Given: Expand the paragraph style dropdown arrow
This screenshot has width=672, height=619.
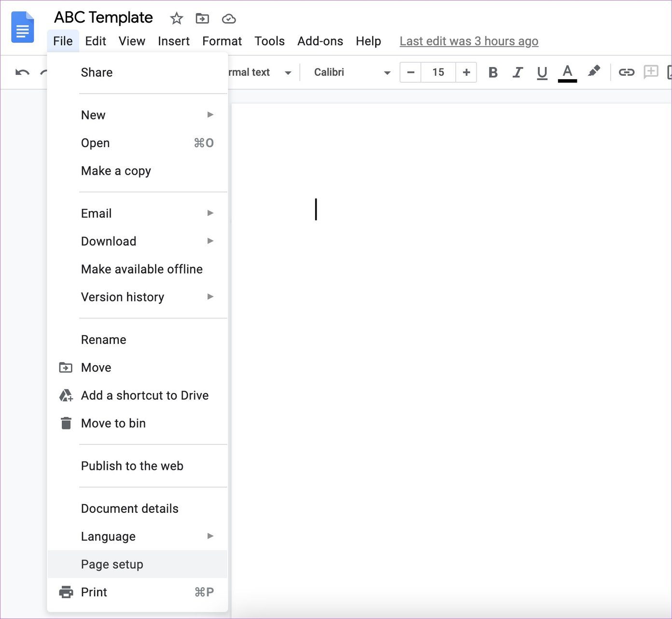Looking at the screenshot, I should click(288, 73).
